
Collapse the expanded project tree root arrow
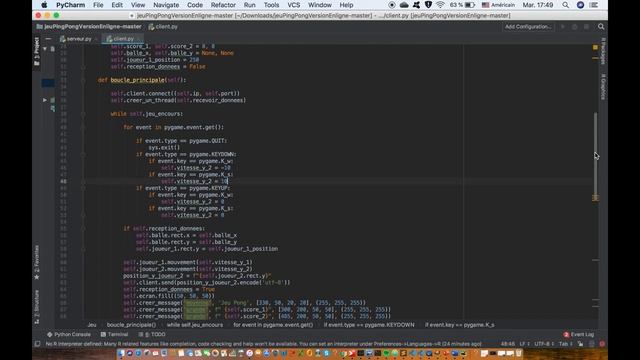(x=45, y=49)
